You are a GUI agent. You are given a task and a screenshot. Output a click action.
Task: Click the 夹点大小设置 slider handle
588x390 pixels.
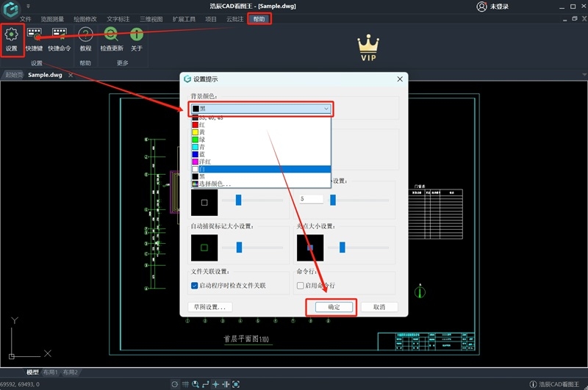click(343, 248)
